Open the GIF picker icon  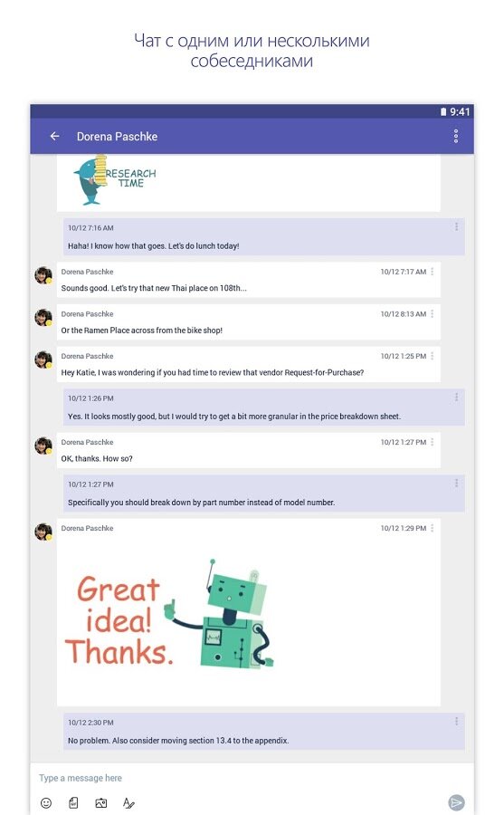[x=74, y=802]
